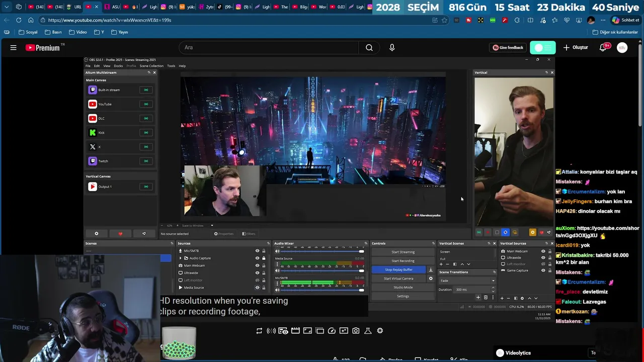The width and height of the screenshot is (644, 362).
Task: Expand the Audio Capture group in Sources
Action: coord(180,258)
